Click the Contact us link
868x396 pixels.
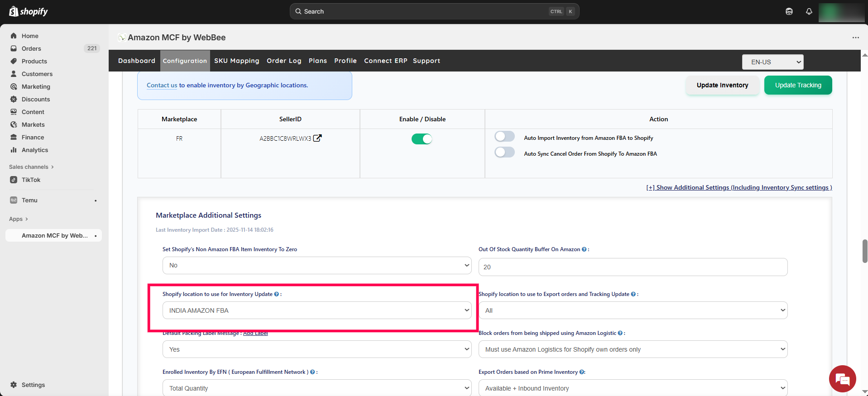pyautogui.click(x=162, y=85)
